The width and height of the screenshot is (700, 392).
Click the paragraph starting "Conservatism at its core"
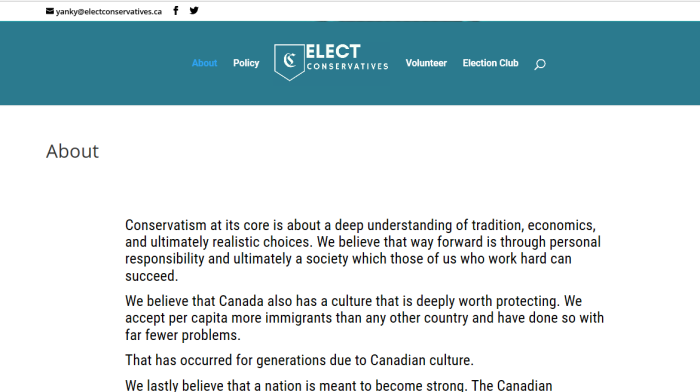tap(364, 250)
